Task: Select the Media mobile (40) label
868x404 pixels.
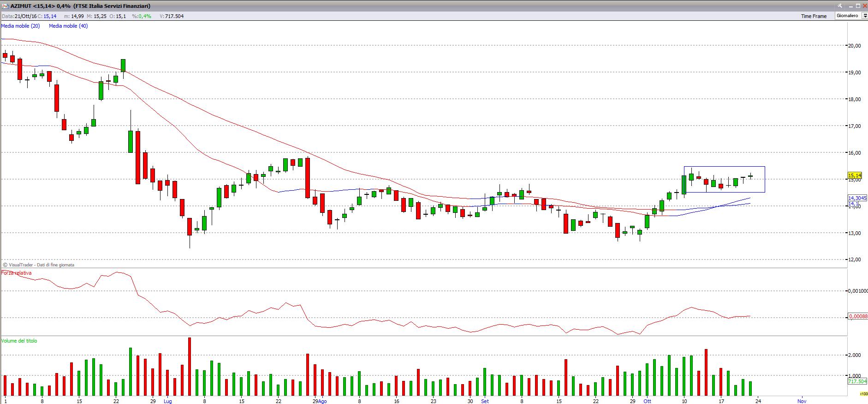Action: (x=68, y=26)
